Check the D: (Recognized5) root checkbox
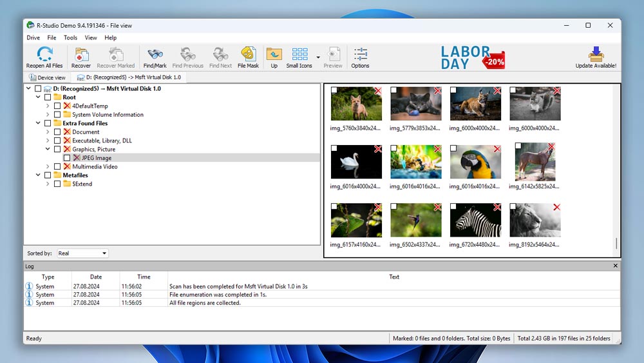 [x=38, y=88]
